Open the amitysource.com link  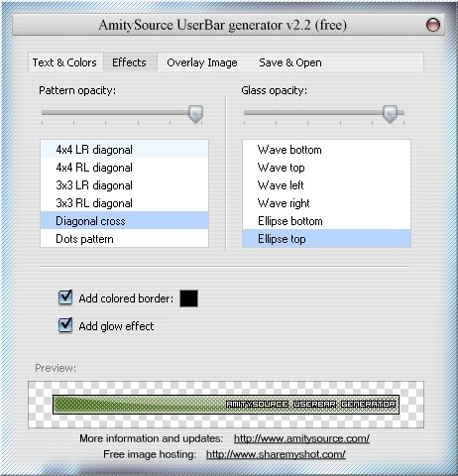pos(301,438)
